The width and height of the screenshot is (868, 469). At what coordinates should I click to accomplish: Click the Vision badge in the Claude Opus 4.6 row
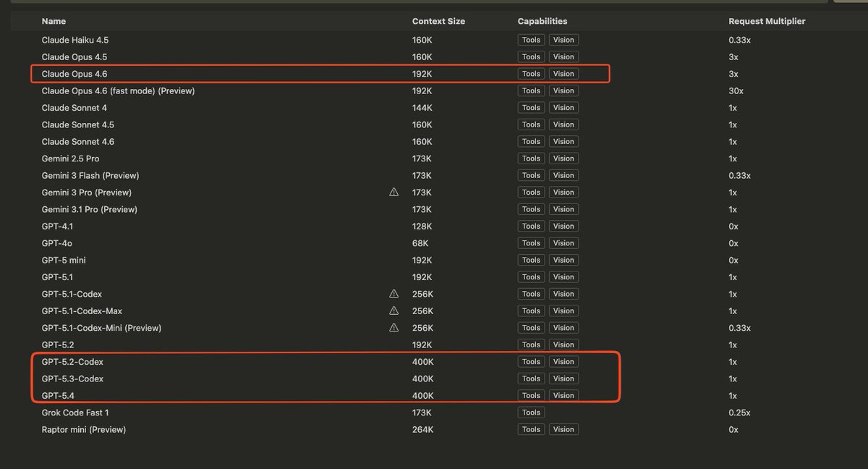(x=563, y=74)
